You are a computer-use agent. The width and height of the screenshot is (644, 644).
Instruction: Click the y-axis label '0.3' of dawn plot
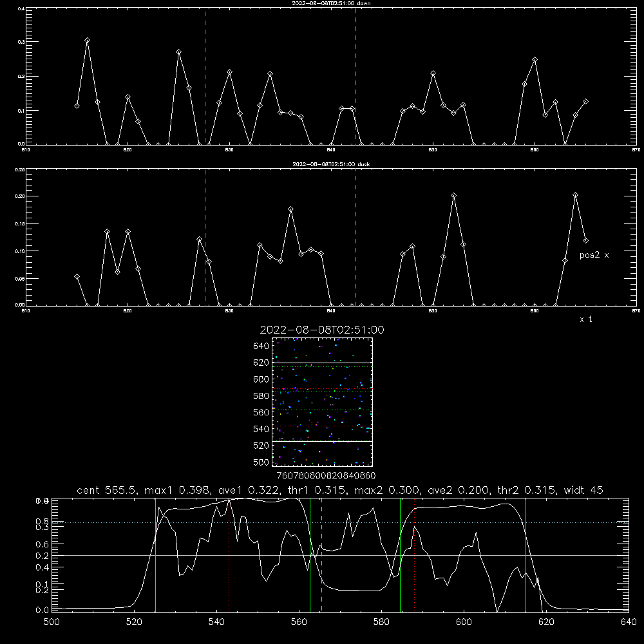click(x=21, y=42)
